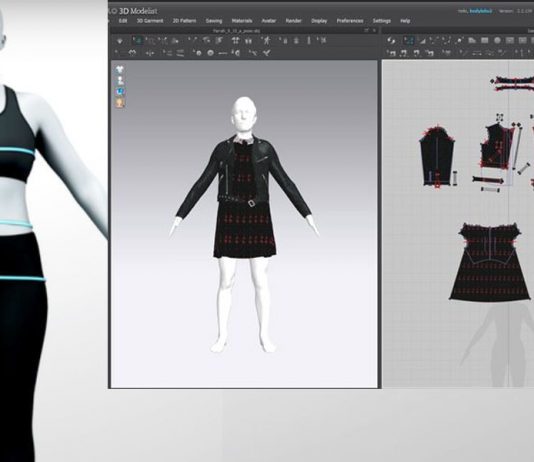Select the highlighted Select/Move tool in 3D toolbar
Image resolution: width=534 pixels, height=462 pixels.
(138, 41)
